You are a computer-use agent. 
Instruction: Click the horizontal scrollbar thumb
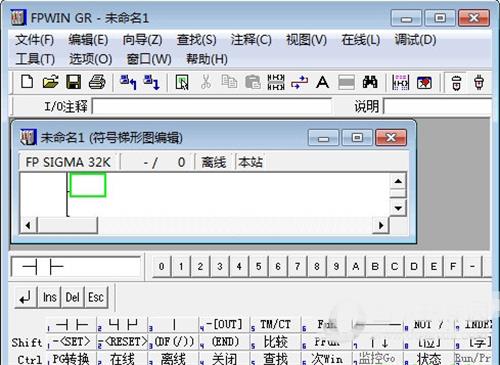pos(67,226)
